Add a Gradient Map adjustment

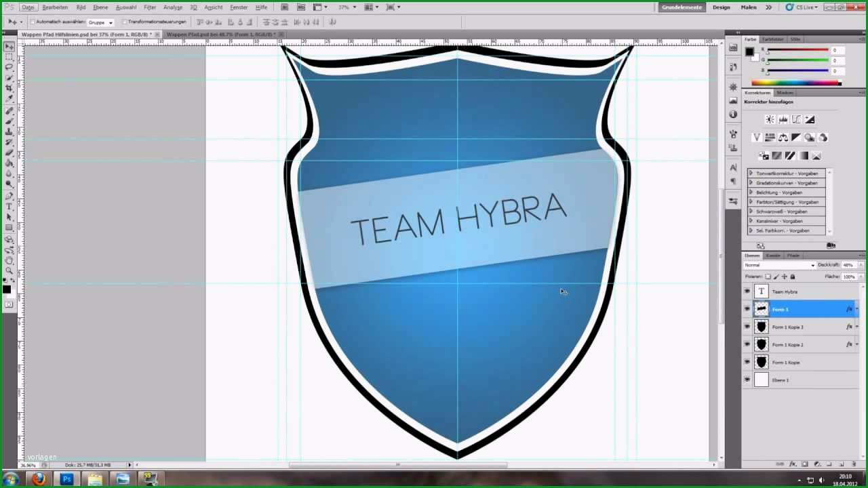pyautogui.click(x=803, y=156)
